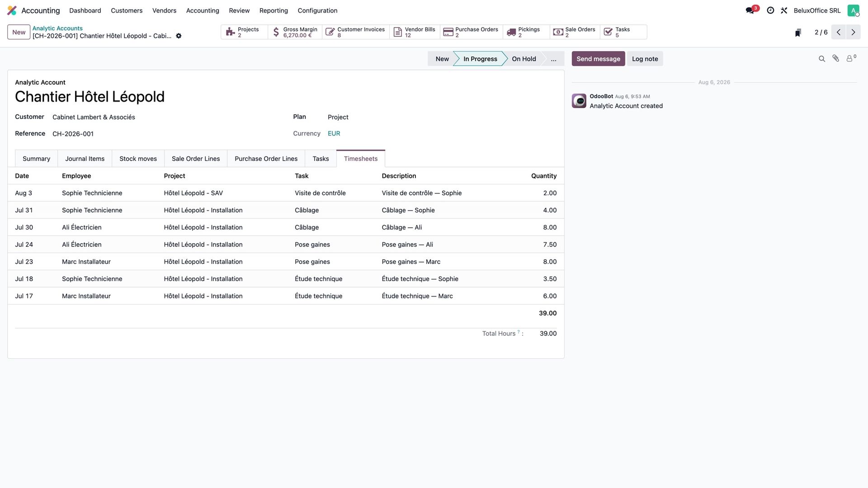Switch to the Journal Items tab
868x488 pixels.
85,159
